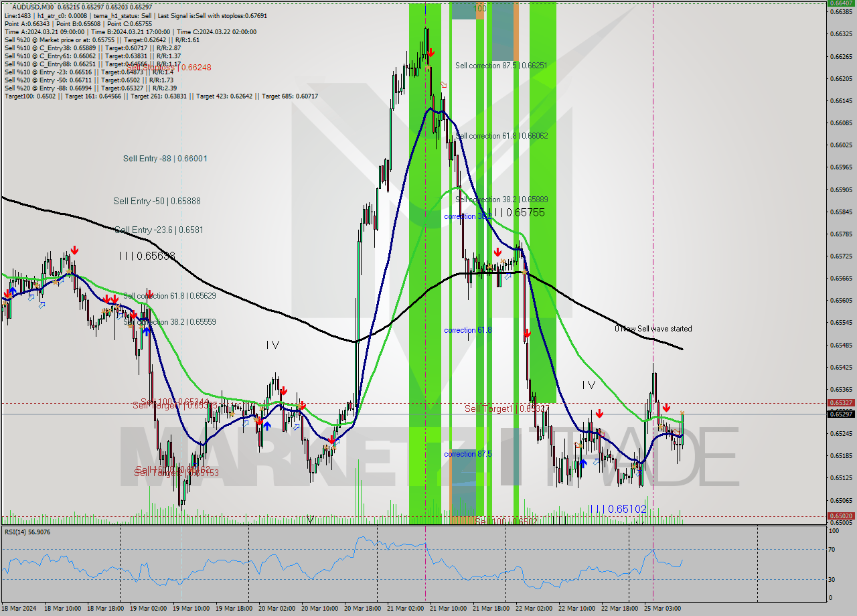Select 'Sell correction 38.2 | 0.65559' label
Screen dimensions: 857x616
click(169, 322)
